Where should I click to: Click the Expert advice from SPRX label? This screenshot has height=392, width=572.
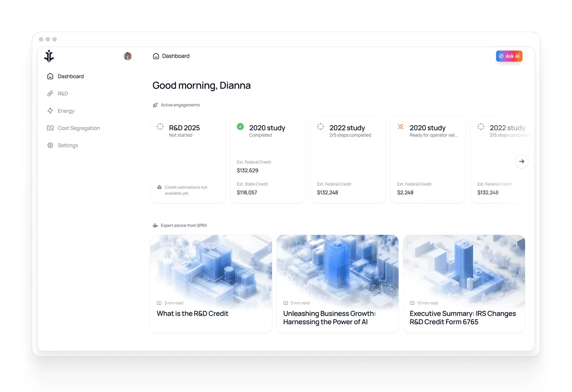click(x=184, y=225)
